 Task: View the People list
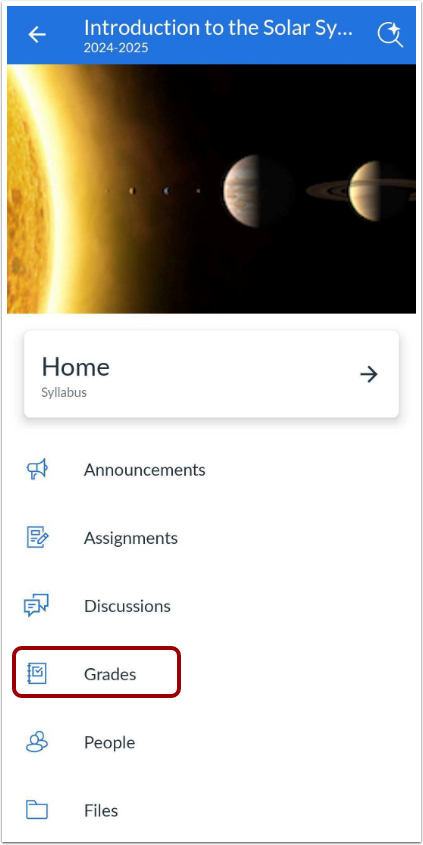(211, 742)
